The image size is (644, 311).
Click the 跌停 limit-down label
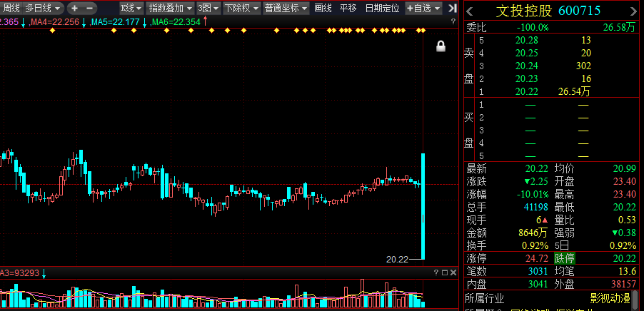[x=565, y=258]
